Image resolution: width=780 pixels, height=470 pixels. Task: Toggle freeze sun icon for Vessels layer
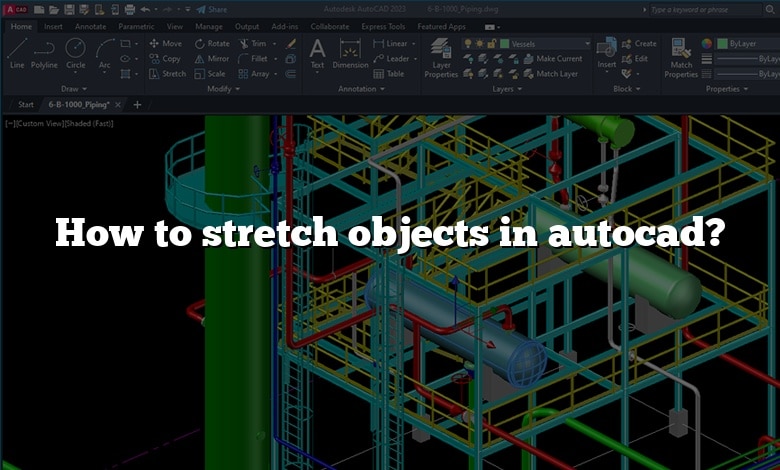(x=479, y=44)
